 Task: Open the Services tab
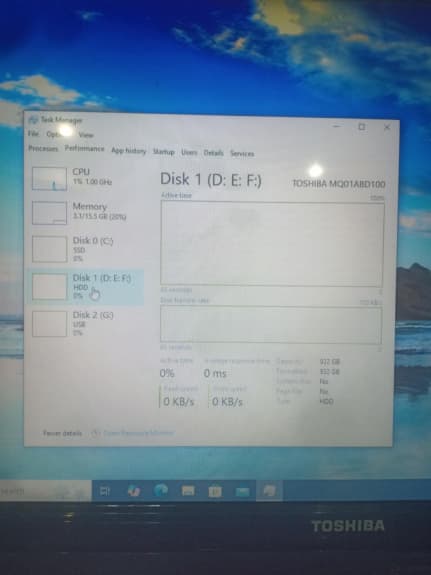pos(242,154)
